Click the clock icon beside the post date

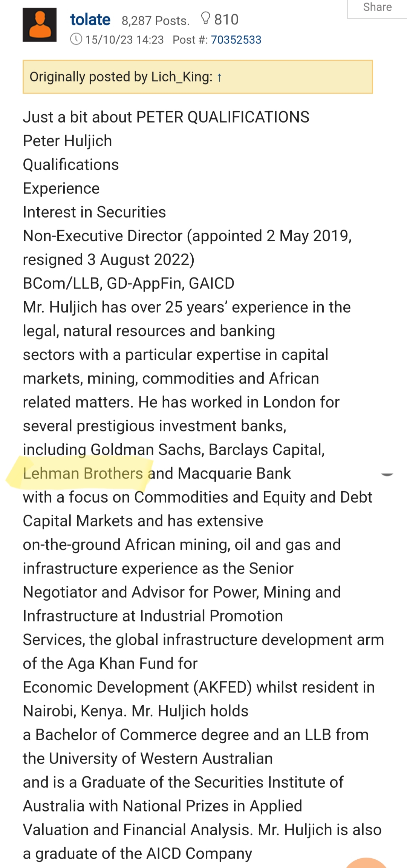(x=76, y=39)
